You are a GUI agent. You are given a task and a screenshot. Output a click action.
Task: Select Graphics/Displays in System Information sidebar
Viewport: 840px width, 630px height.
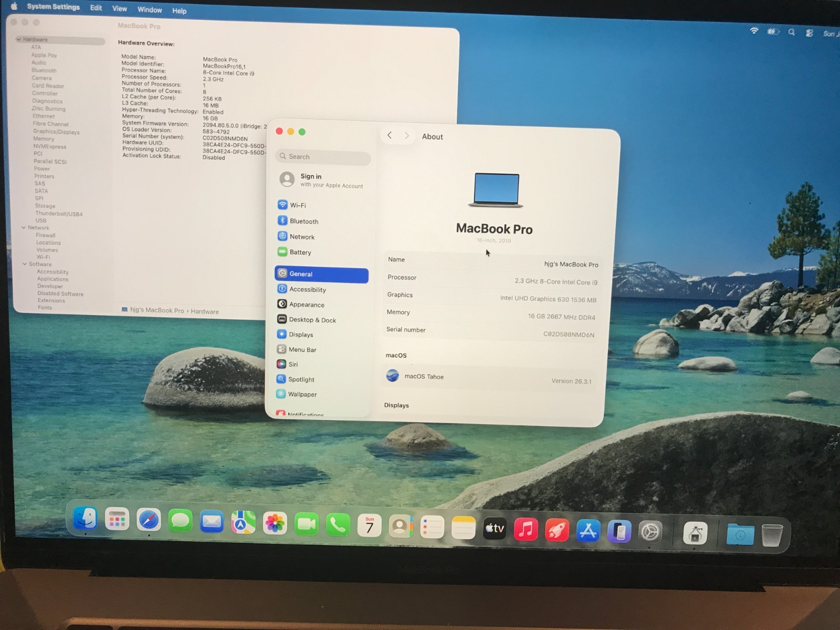point(56,132)
